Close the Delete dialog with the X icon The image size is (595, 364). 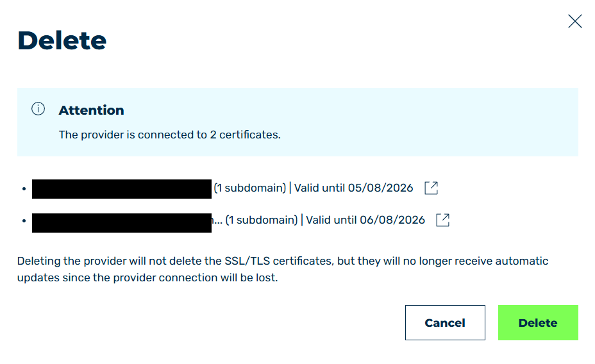tap(575, 21)
